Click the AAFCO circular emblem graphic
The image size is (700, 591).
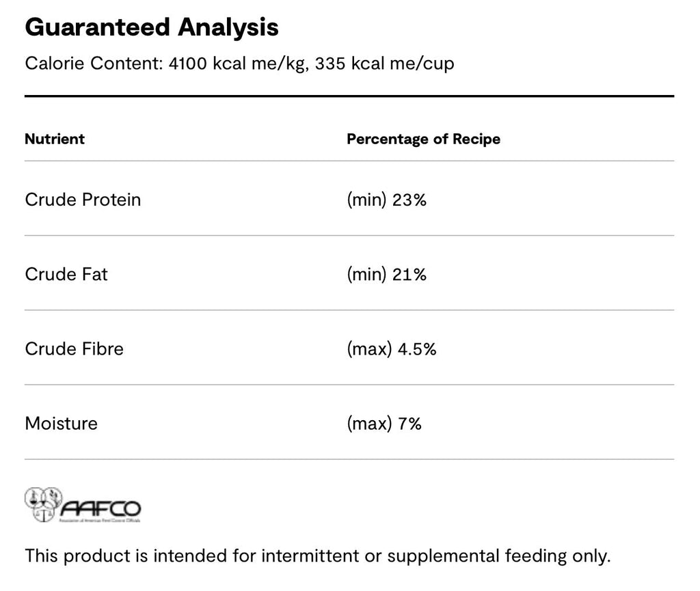43,504
